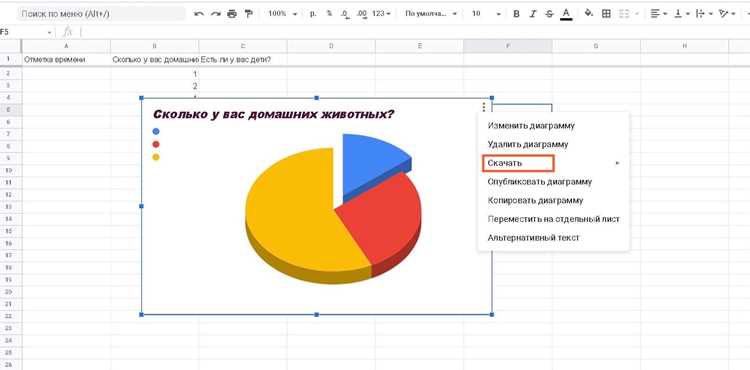Open the Name box dropdown arrow

click(49, 33)
